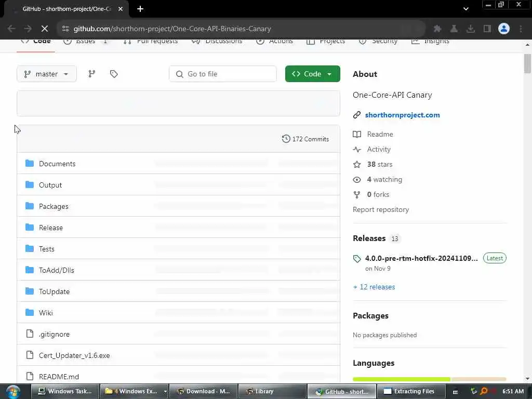Click the browser forward arrow
This screenshot has height=399, width=532.
point(28,29)
